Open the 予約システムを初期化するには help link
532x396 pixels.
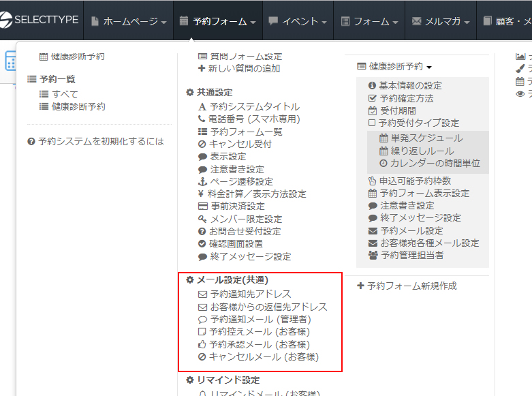point(101,142)
